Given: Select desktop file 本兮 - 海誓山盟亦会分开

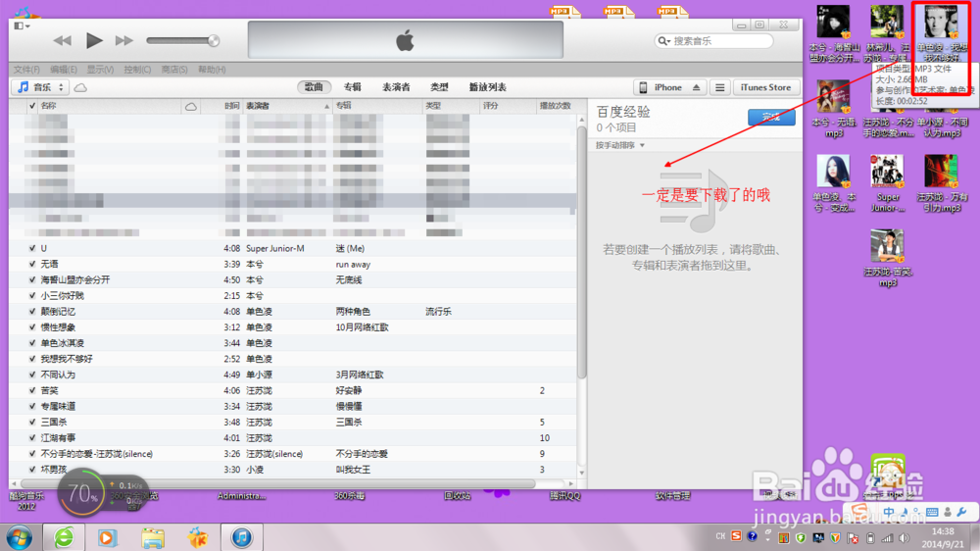Looking at the screenshot, I should point(834,33).
